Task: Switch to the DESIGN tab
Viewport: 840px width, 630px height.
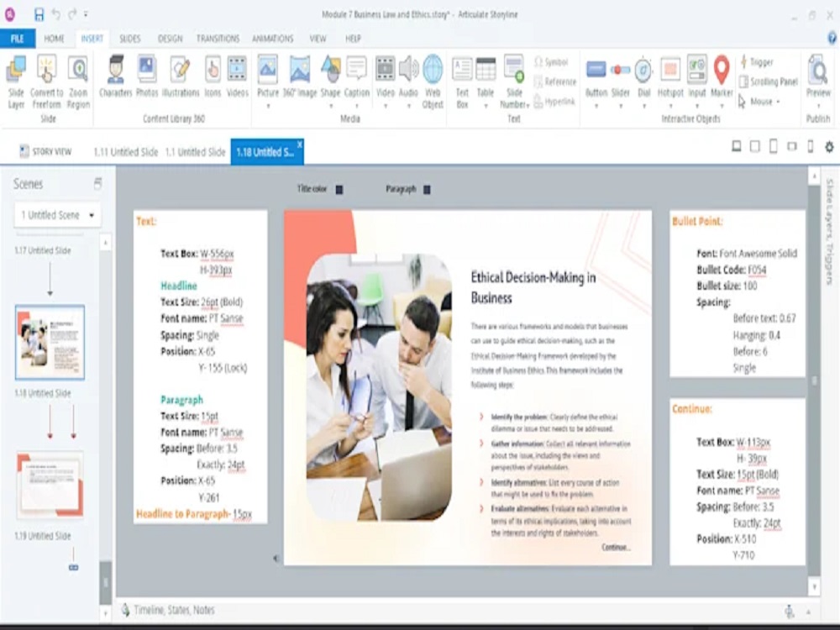Action: [171, 39]
